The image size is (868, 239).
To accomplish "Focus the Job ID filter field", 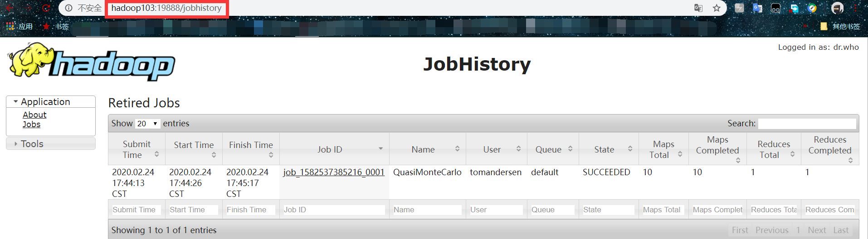I will click(334, 210).
